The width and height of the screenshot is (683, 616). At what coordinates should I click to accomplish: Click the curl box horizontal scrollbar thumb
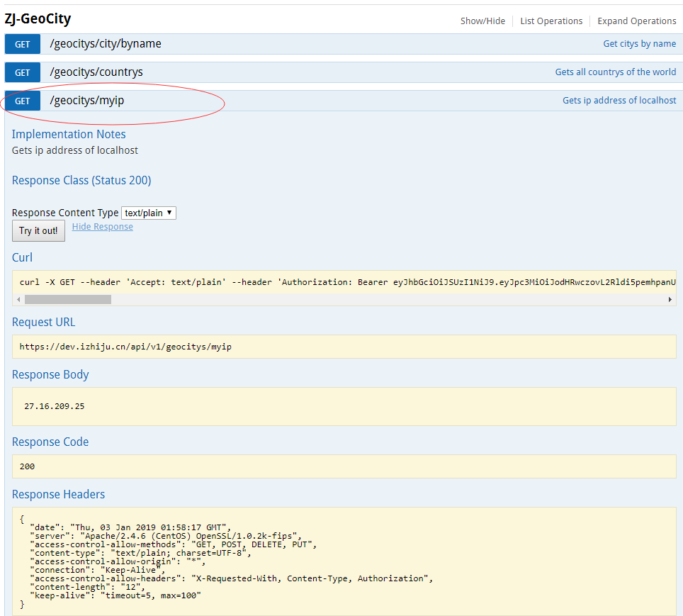68,300
